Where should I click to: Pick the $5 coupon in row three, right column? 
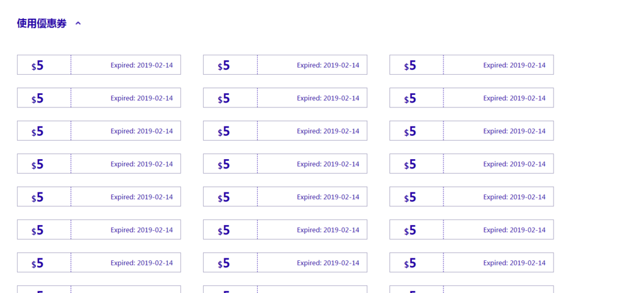coord(471,131)
